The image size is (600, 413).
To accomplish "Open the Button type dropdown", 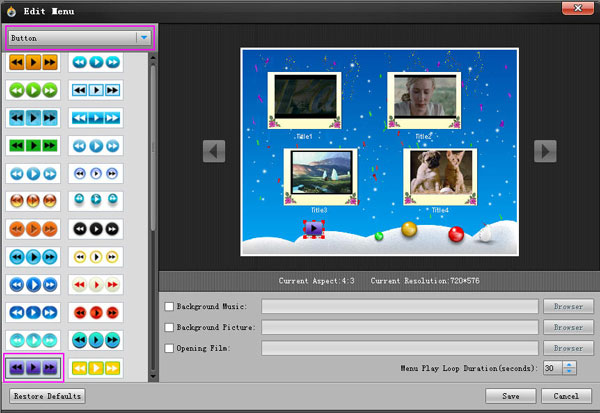I will tap(144, 38).
